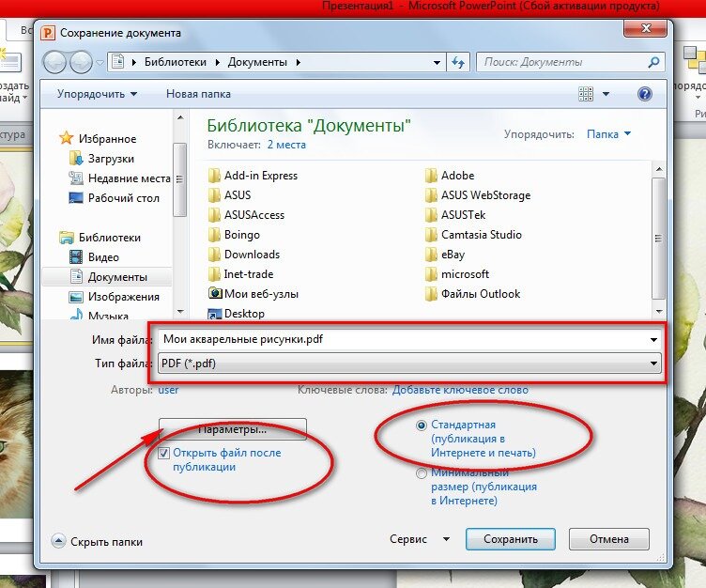This screenshot has height=588, width=706.
Task: Click into the file name field
Action: click(403, 339)
